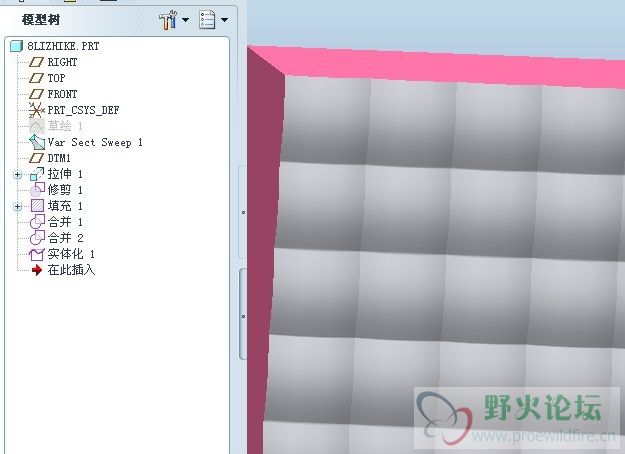Select the 拉伸 1 label
625x454 pixels.
65,174
